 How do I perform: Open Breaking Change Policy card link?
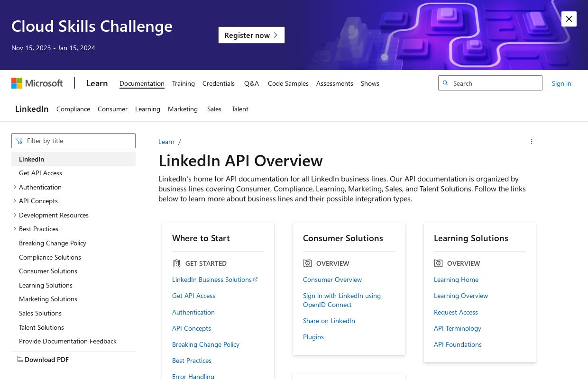pyautogui.click(x=206, y=344)
